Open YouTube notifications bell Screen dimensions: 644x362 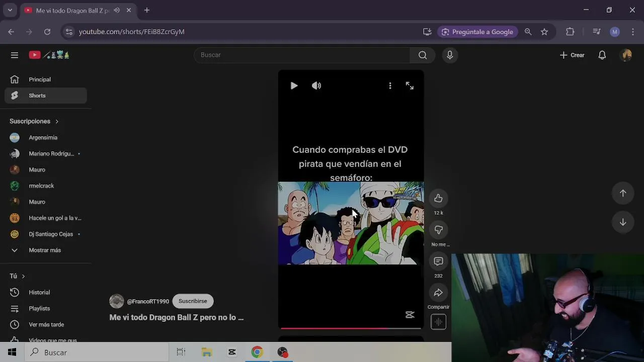point(602,55)
